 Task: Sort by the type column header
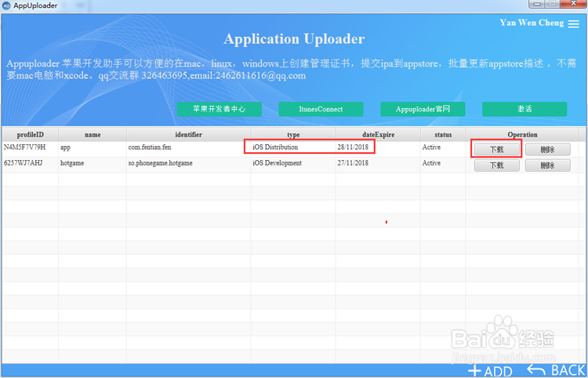[x=293, y=135]
